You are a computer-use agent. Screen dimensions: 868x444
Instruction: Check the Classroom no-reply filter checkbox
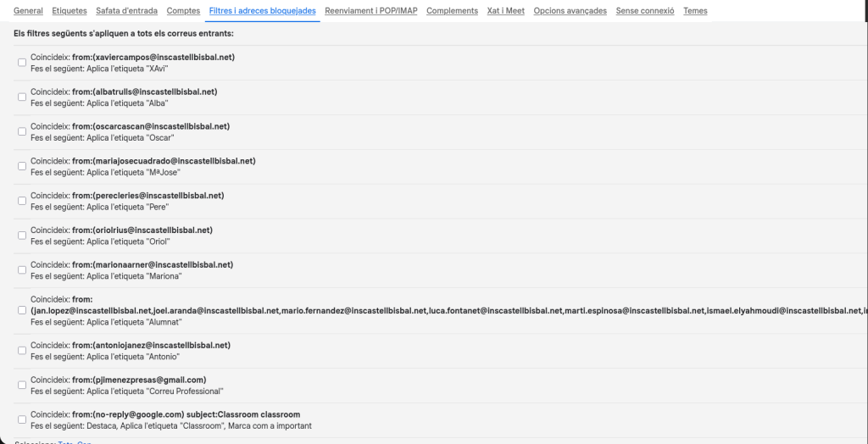[22, 420]
